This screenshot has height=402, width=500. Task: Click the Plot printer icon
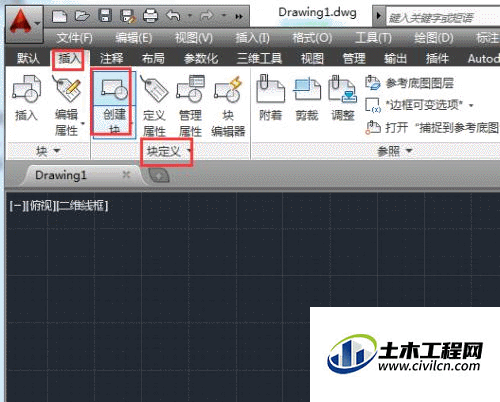pyautogui.click(x=150, y=16)
